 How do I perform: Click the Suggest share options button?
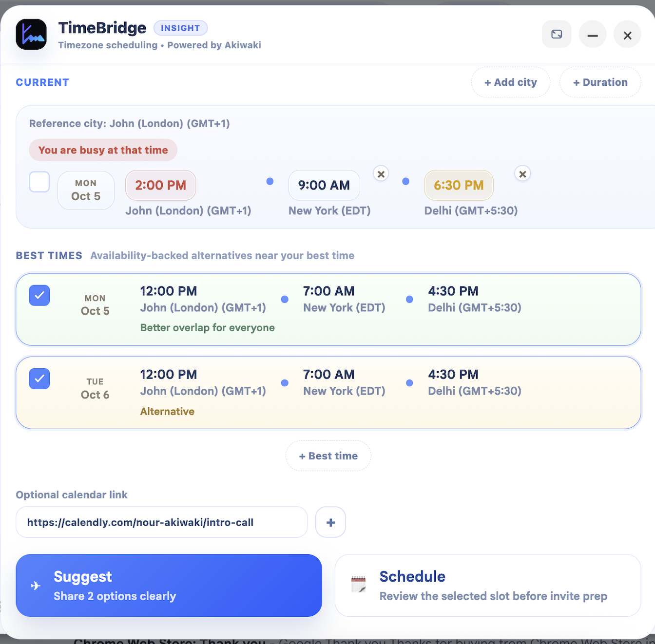tap(169, 586)
